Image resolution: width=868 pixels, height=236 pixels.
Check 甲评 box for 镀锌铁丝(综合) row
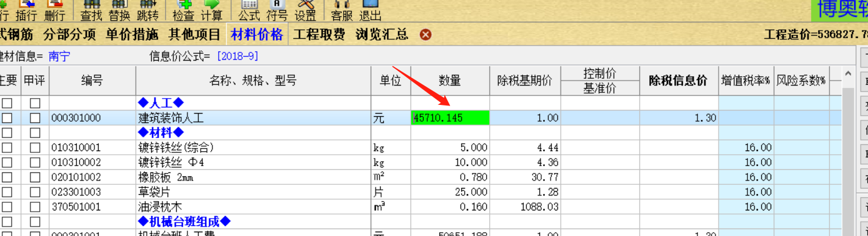click(x=35, y=148)
